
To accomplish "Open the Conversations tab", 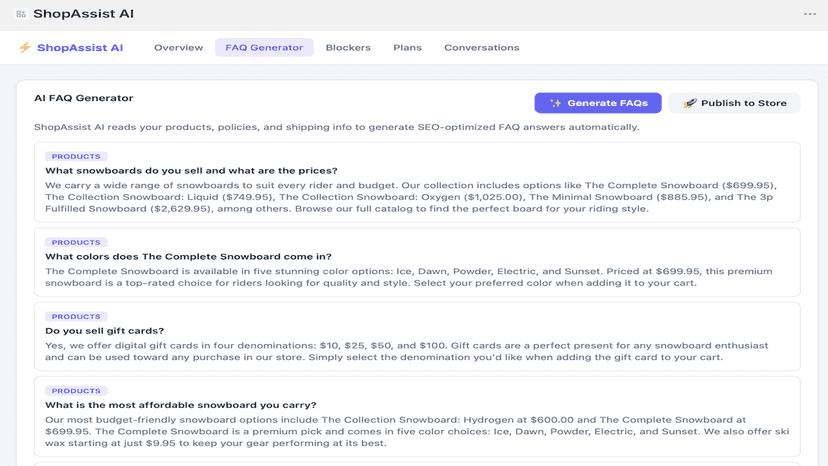I will pos(482,48).
